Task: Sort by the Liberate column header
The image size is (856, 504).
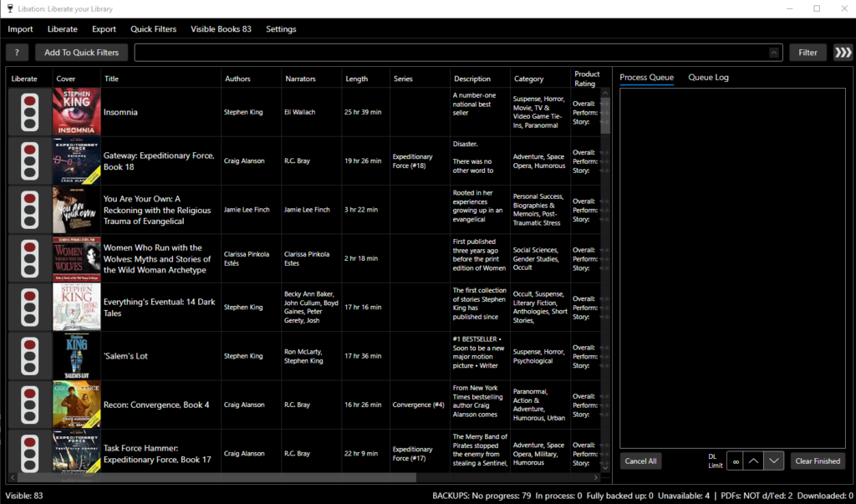Action: 29,79
